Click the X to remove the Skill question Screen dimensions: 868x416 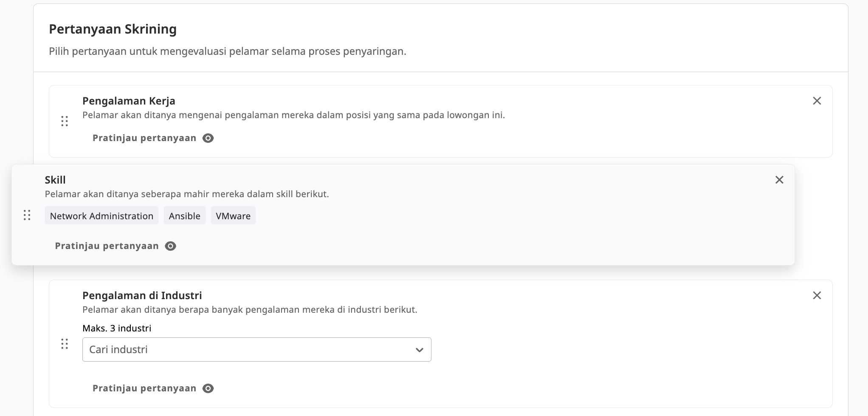(779, 180)
